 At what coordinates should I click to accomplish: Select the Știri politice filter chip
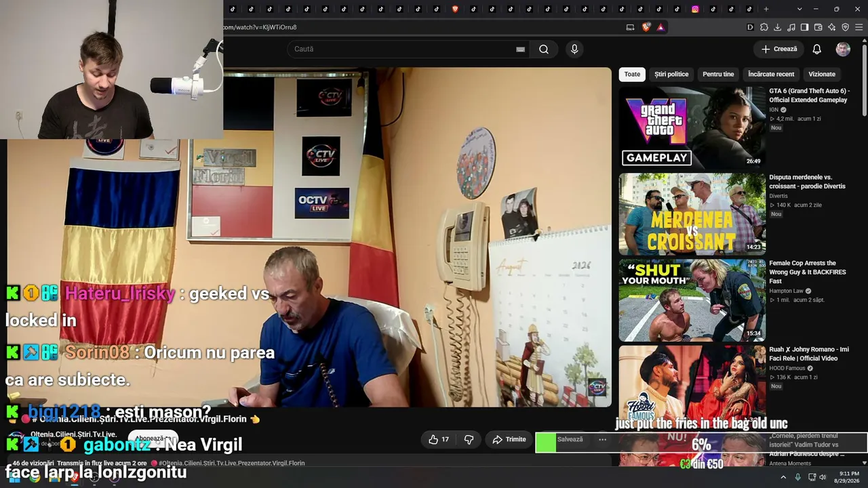[x=671, y=74]
